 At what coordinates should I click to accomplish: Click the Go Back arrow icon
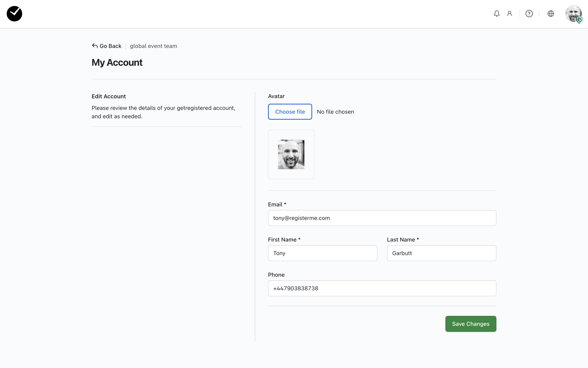click(x=95, y=46)
